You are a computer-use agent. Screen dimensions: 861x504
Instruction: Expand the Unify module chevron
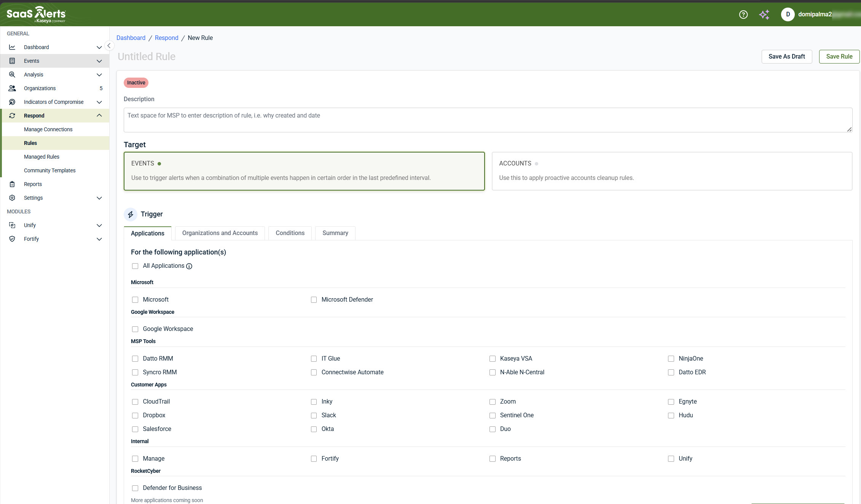point(99,225)
